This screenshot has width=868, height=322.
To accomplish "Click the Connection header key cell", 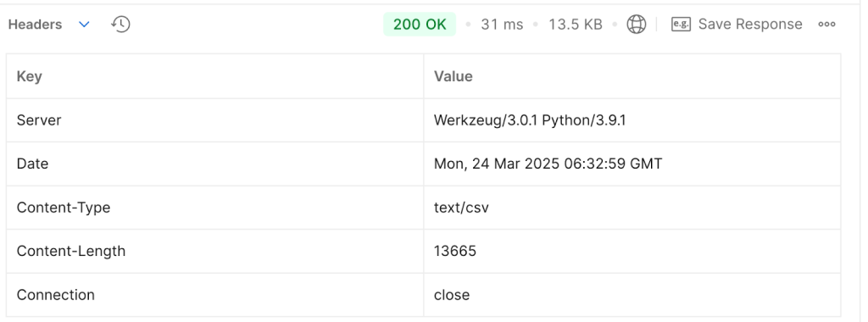I will point(215,295).
